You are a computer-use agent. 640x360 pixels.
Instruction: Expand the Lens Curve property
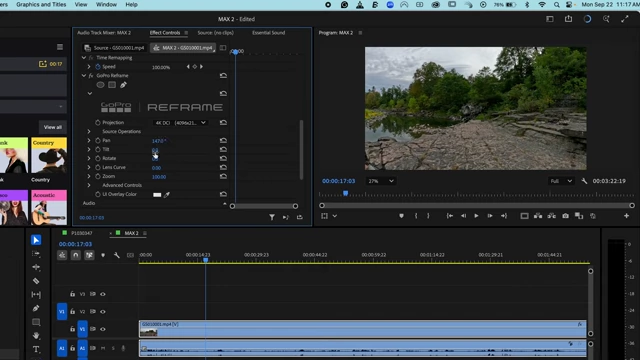[89, 167]
